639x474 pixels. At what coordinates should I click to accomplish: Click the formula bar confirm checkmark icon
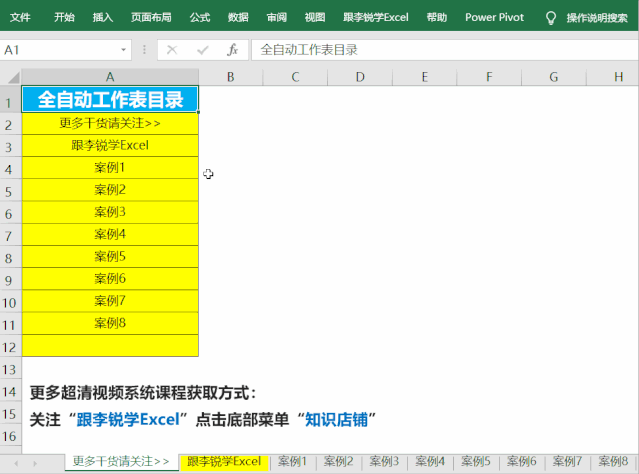tap(203, 50)
